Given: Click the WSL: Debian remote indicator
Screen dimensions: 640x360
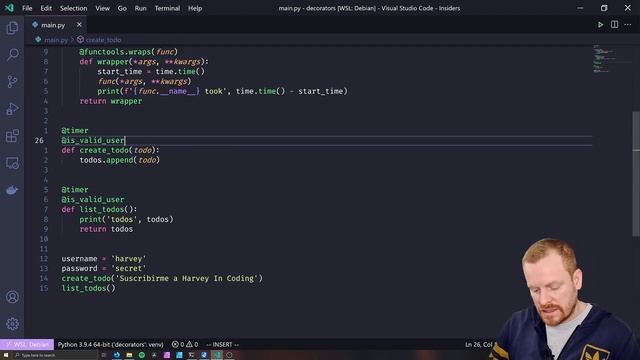Looking at the screenshot, I should 27,344.
